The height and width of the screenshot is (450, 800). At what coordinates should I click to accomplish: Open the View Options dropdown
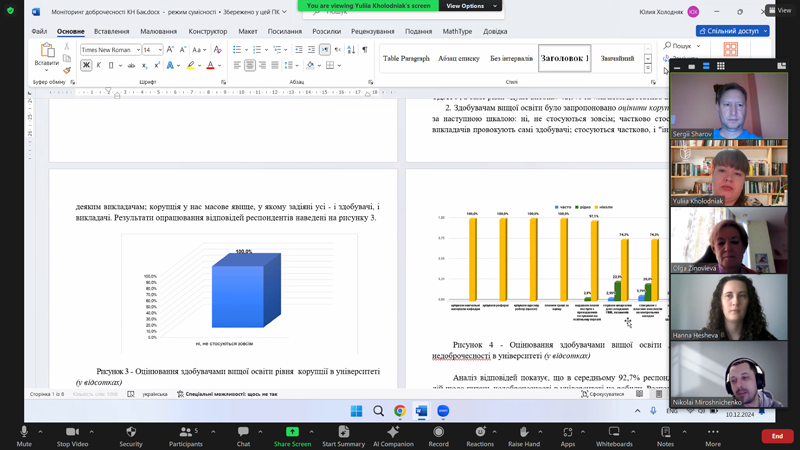[465, 6]
